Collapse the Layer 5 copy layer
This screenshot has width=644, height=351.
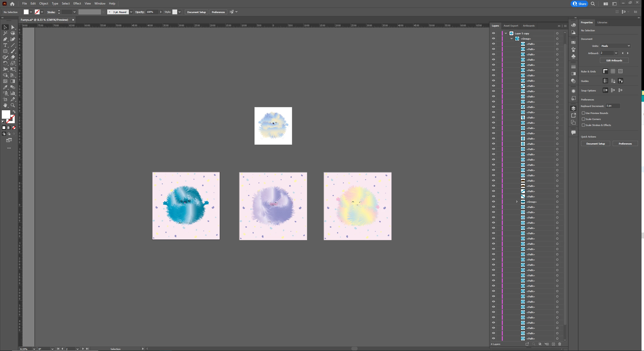[506, 33]
